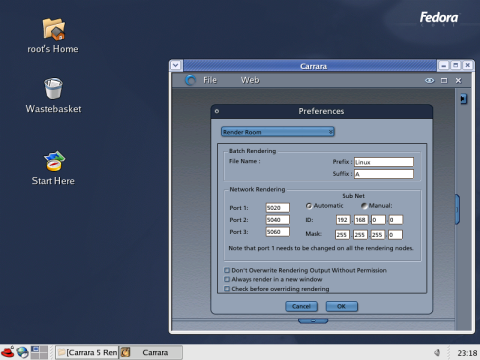Click first Mask octet field

point(342,235)
